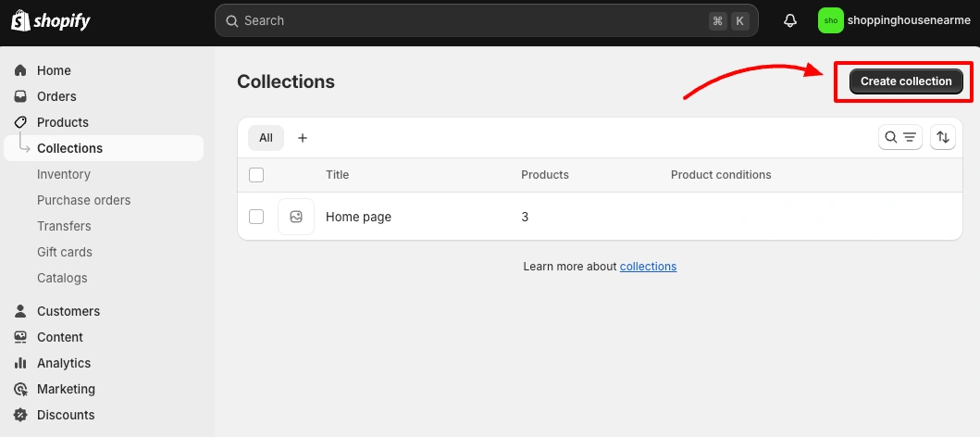The height and width of the screenshot is (437, 980).
Task: Click the Shopify logo
Action: tap(51, 20)
